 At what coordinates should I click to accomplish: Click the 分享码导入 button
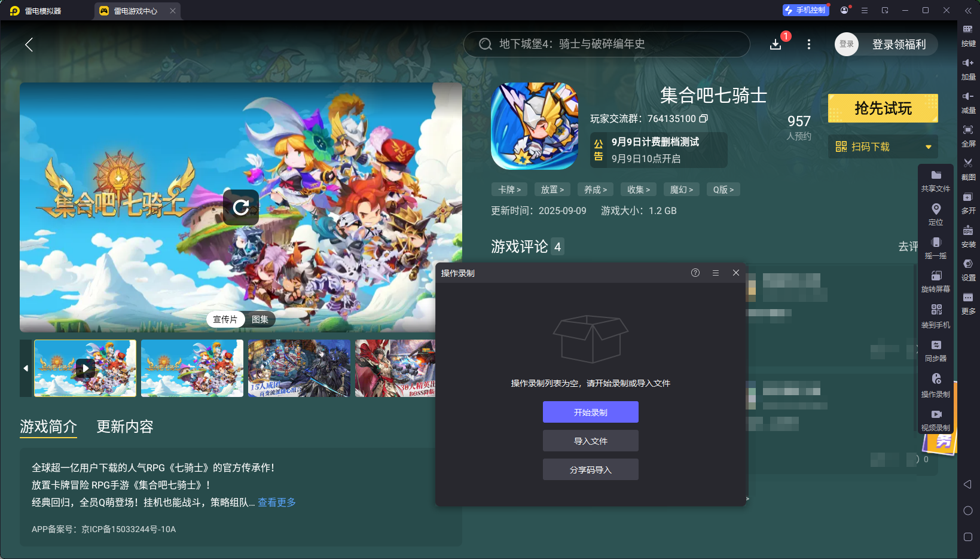pos(591,469)
